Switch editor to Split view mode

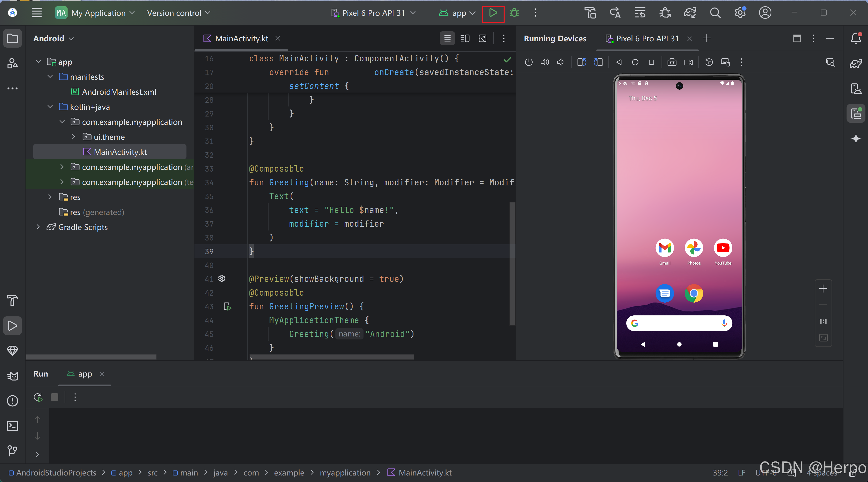[465, 38]
